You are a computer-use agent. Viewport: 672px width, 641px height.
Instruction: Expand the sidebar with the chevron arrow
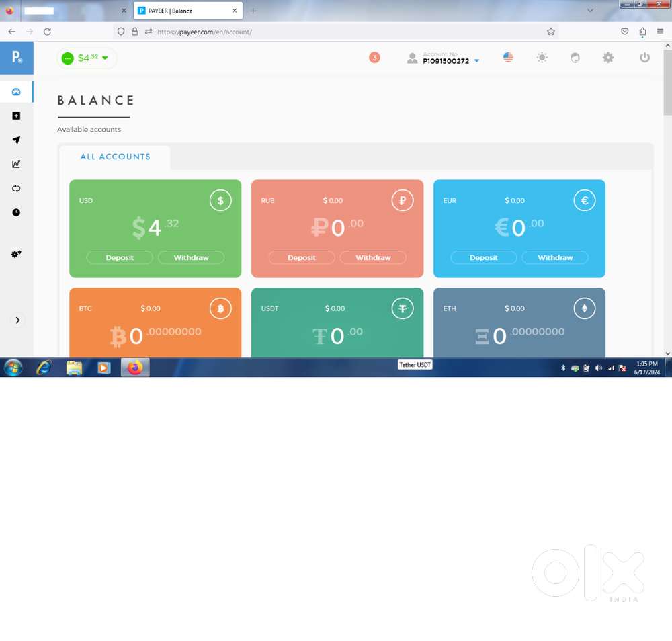[x=17, y=320]
